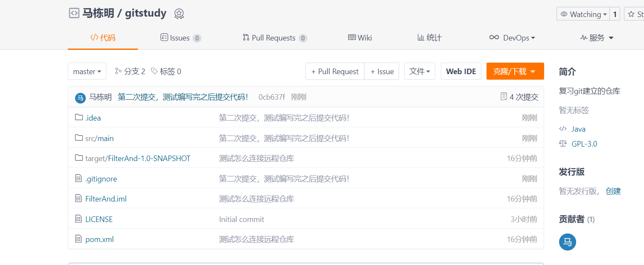Open the 文件 dropdown menu
This screenshot has width=644, height=265.
[419, 71]
